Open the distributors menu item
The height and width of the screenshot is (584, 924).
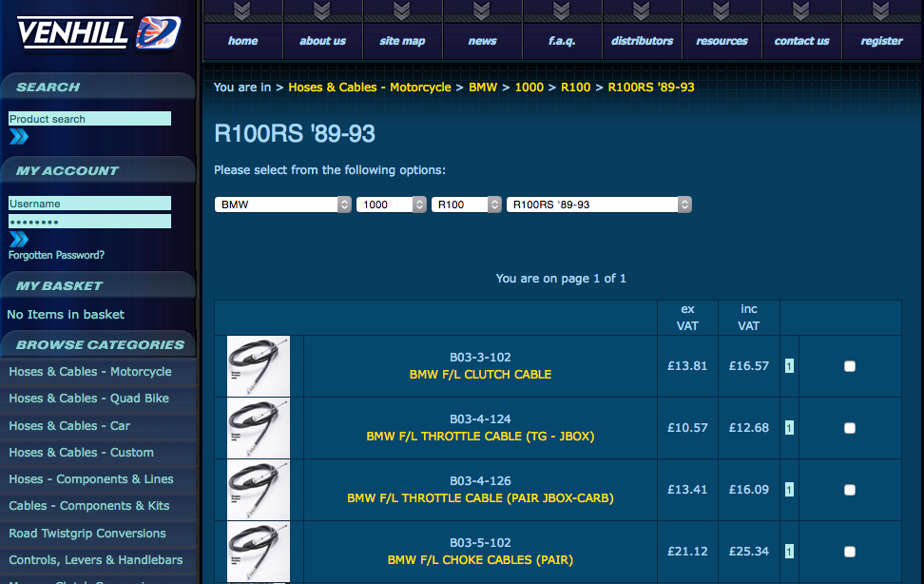(643, 41)
